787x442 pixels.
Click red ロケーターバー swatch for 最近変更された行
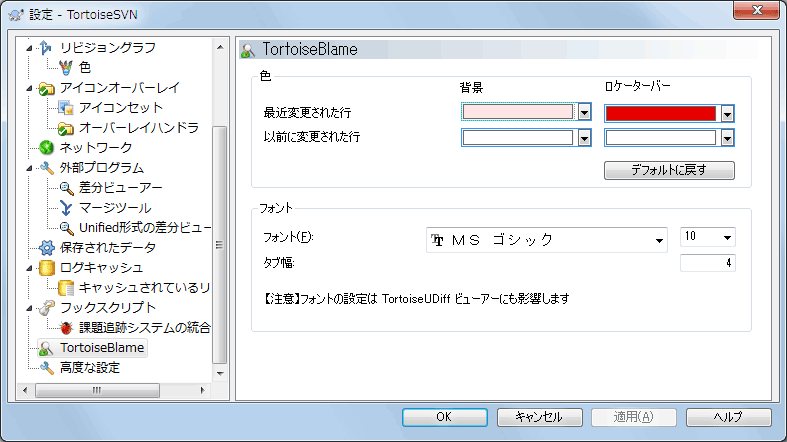(x=661, y=114)
